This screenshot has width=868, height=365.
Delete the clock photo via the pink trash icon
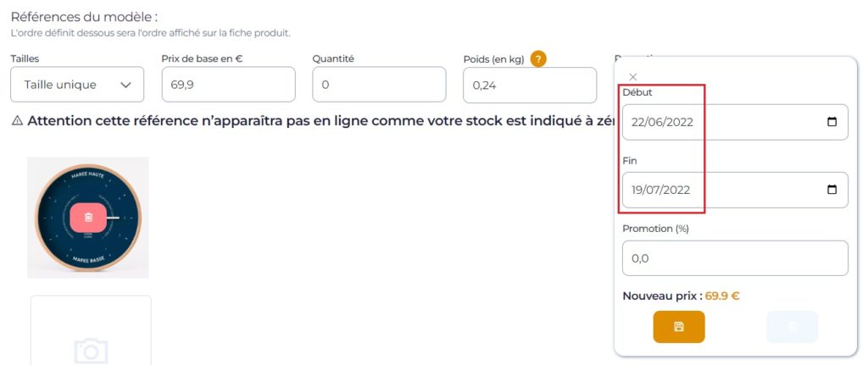tap(88, 218)
